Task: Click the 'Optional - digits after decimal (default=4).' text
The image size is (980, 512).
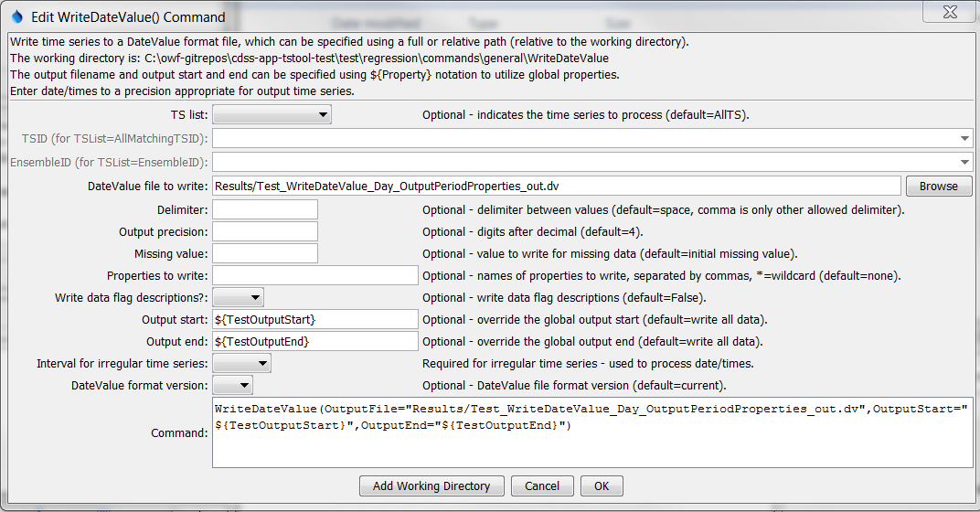Action: click(x=532, y=232)
